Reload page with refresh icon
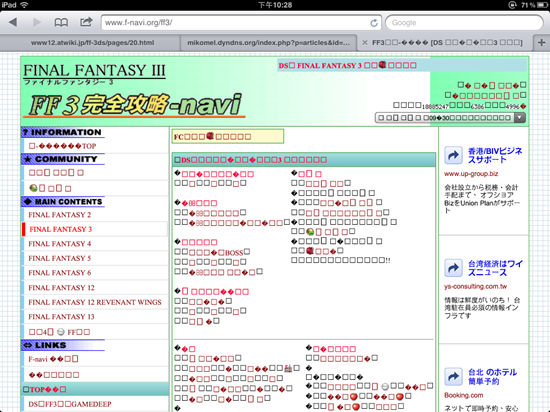550x412 pixels. (374, 23)
